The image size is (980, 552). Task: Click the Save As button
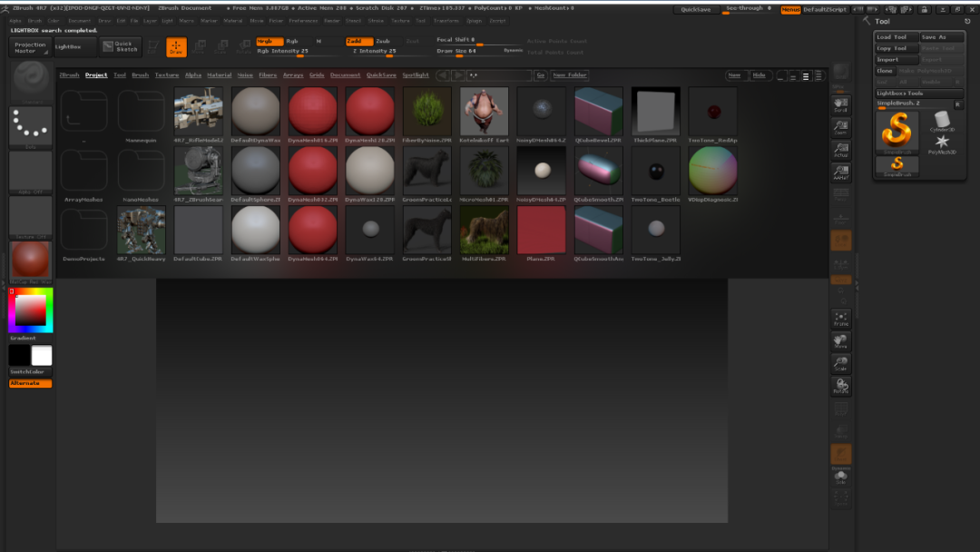[941, 37]
